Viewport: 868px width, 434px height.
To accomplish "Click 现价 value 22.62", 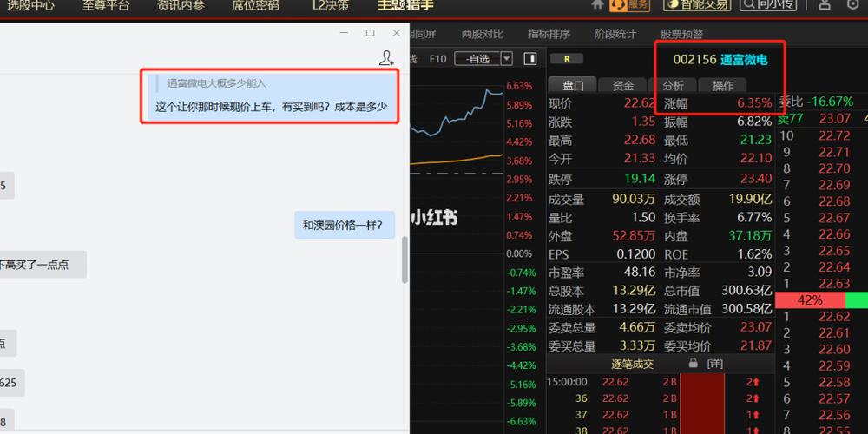I will pyautogui.click(x=640, y=103).
